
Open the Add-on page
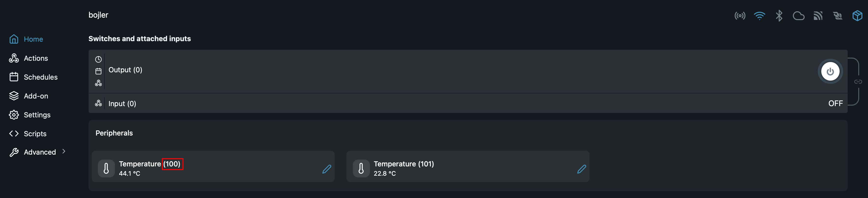36,96
